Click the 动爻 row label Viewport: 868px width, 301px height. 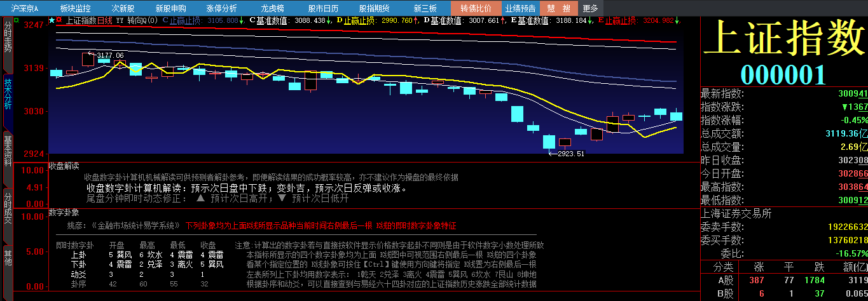click(79, 274)
